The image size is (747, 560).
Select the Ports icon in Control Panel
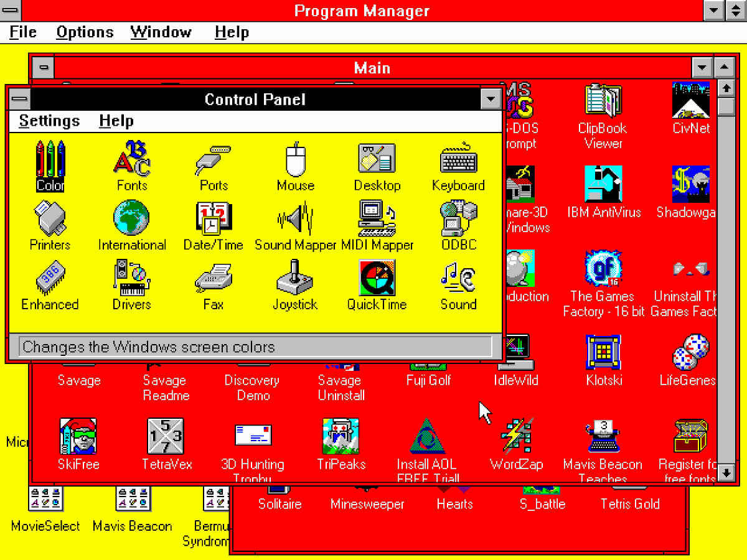[213, 161]
